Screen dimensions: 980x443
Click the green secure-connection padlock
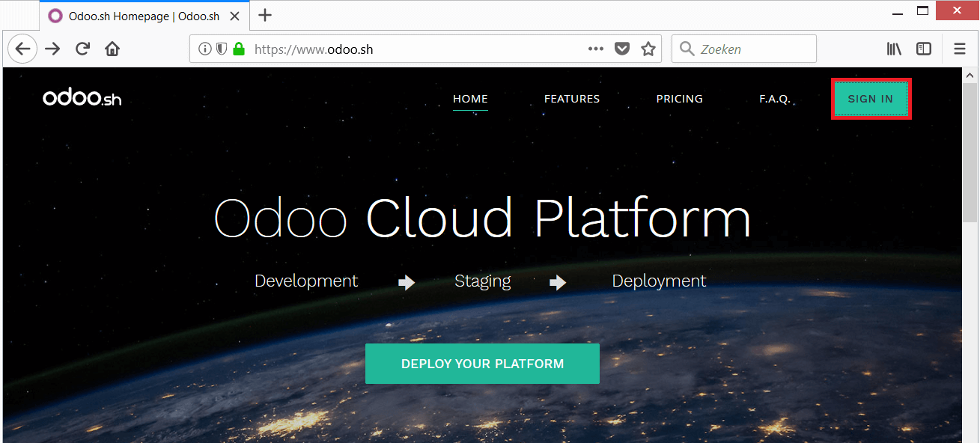click(239, 49)
